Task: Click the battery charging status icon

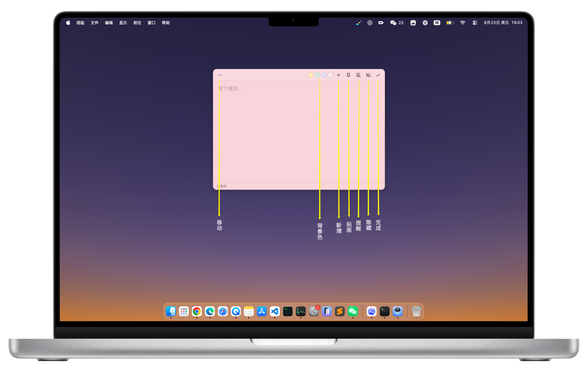Action: pyautogui.click(x=450, y=23)
